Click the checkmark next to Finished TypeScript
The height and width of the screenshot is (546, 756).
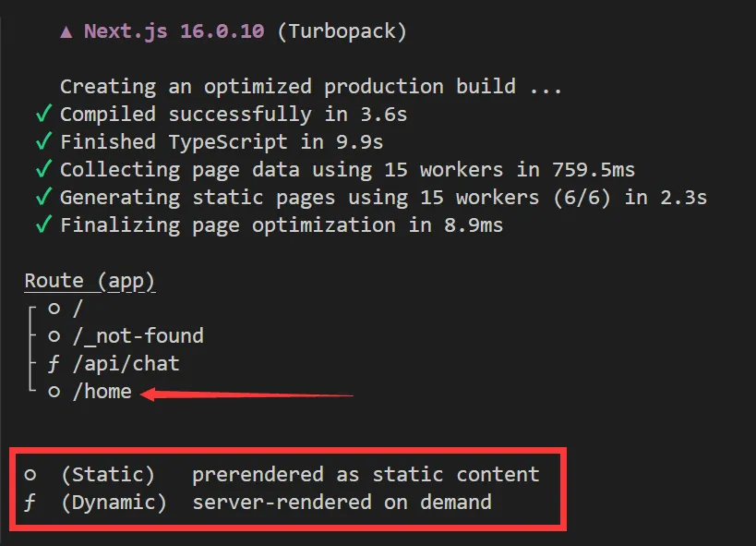pyautogui.click(x=42, y=142)
